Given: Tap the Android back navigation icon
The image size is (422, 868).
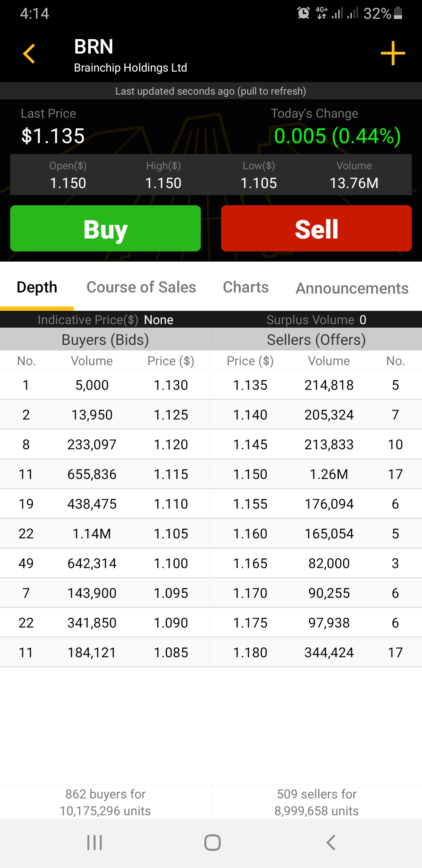Looking at the screenshot, I should (x=331, y=843).
